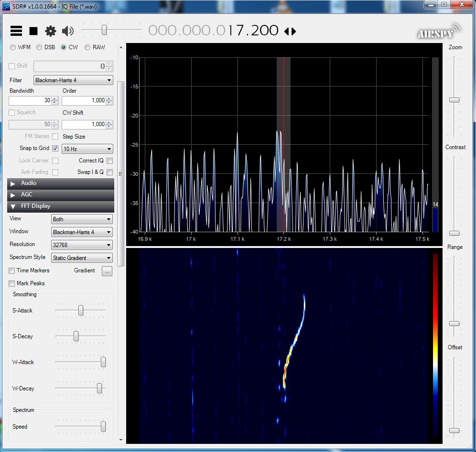Open the Filter type dropdown
476x452 pixels.
(73, 80)
